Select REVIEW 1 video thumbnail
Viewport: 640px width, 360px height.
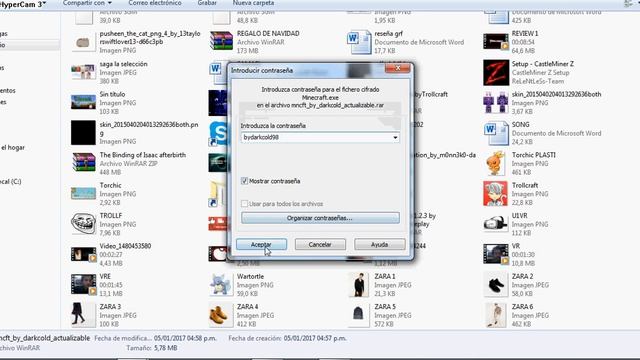[x=496, y=42]
